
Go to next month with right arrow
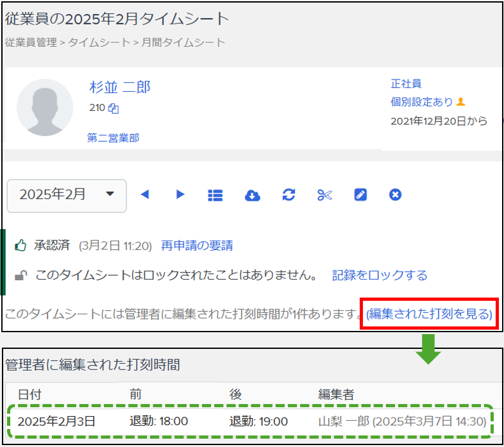coord(180,194)
